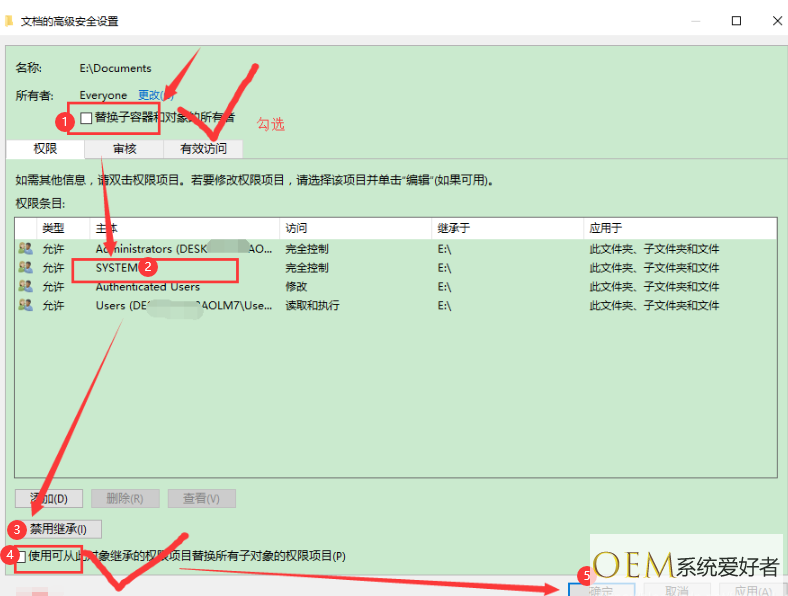Maximize the advanced security settings window
The height and width of the screenshot is (596, 788).
pyautogui.click(x=736, y=20)
